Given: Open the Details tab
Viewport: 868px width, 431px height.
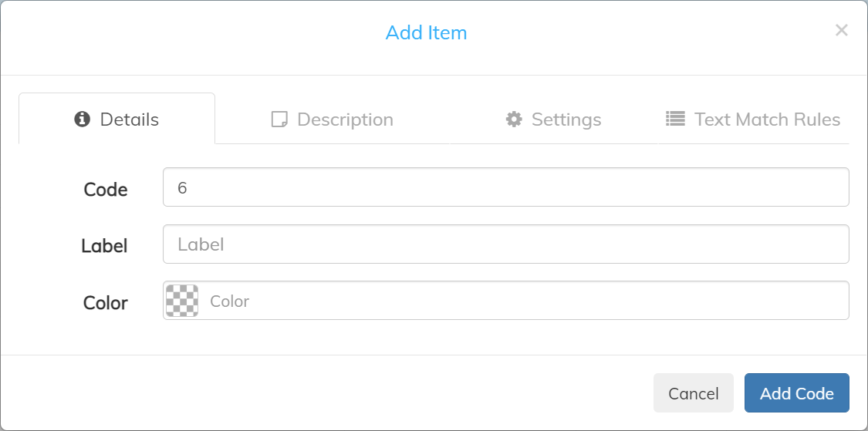Looking at the screenshot, I should point(117,119).
